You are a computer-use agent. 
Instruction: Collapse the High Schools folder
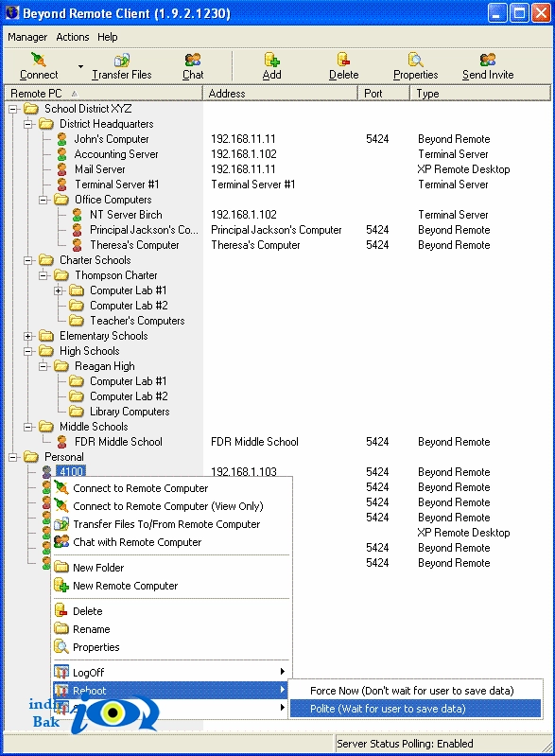[28, 351]
